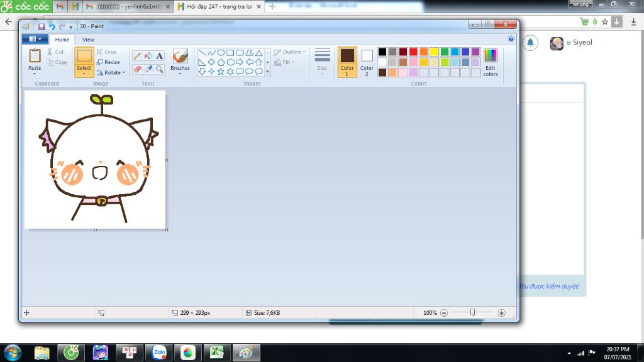Expand the Shapes gallery more arrow
This screenshot has height=362, width=644.
click(267, 72)
